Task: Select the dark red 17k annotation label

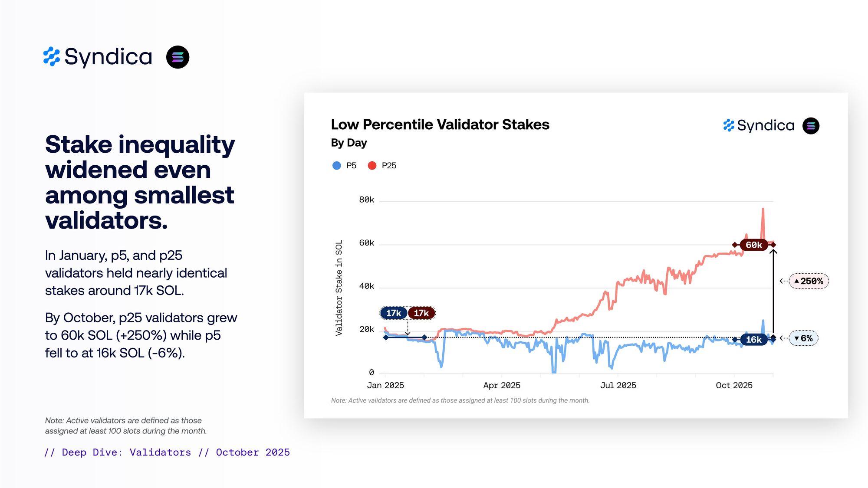Action: (x=421, y=313)
